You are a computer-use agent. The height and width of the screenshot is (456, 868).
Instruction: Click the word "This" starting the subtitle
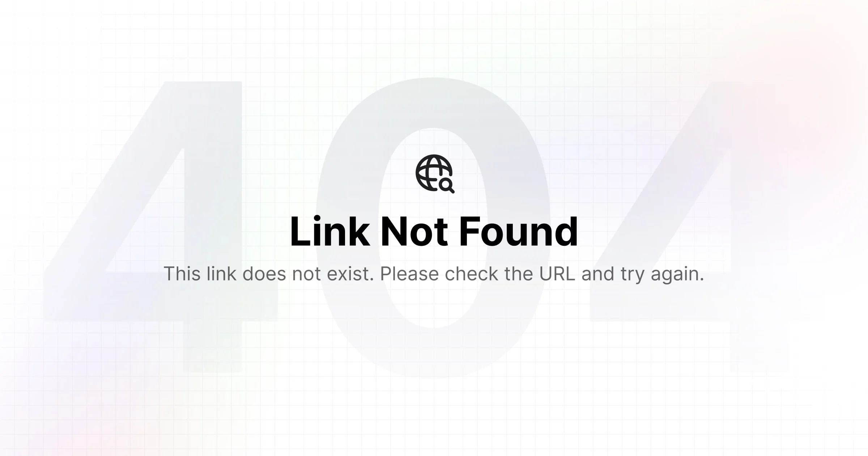tap(182, 274)
